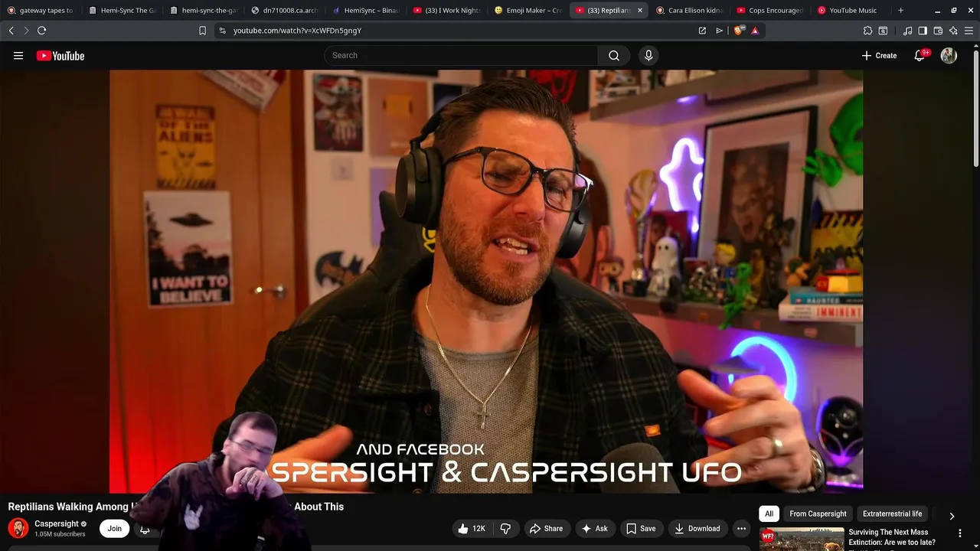Viewport: 980px width, 551px height.
Task: Click the video player to pause
Action: pyautogui.click(x=486, y=282)
